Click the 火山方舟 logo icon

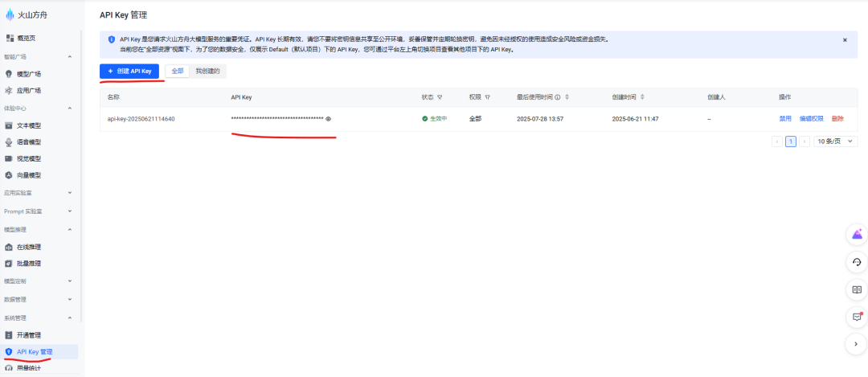click(10, 15)
